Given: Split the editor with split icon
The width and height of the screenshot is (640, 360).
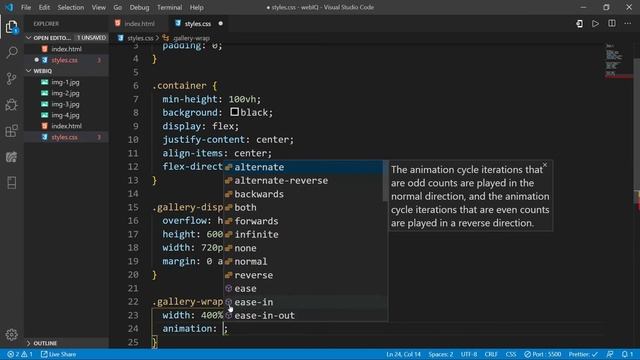Looking at the screenshot, I should coord(612,24).
